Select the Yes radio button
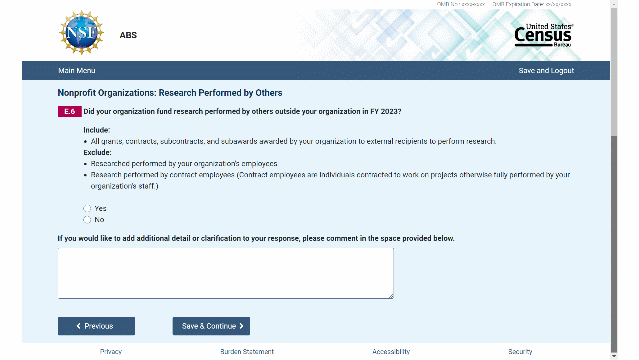This screenshot has width=639, height=360. coord(87,208)
